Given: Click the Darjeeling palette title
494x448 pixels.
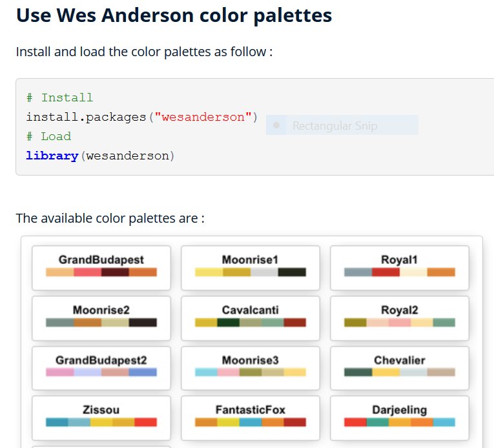Looking at the screenshot, I should click(399, 410).
